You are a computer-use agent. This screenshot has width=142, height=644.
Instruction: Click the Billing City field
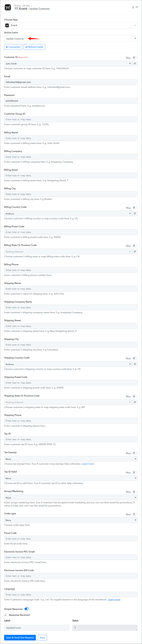[x=71, y=194]
